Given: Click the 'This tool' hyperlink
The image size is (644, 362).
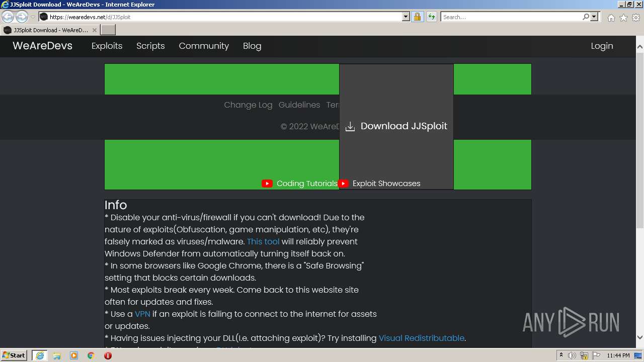Looking at the screenshot, I should pos(263,241).
